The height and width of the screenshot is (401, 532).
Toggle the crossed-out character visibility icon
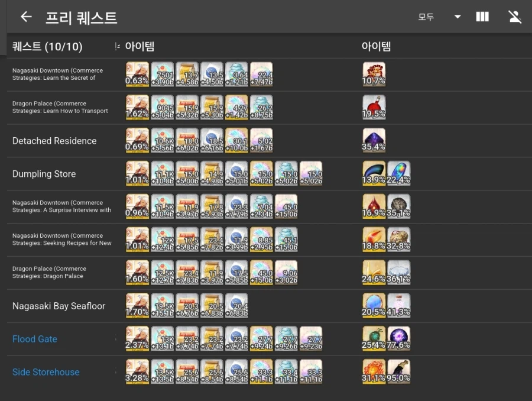click(514, 17)
